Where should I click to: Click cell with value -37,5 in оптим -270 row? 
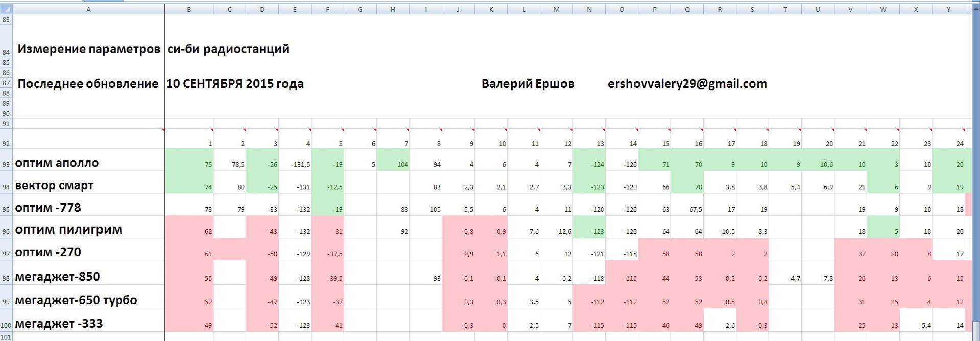point(327,250)
